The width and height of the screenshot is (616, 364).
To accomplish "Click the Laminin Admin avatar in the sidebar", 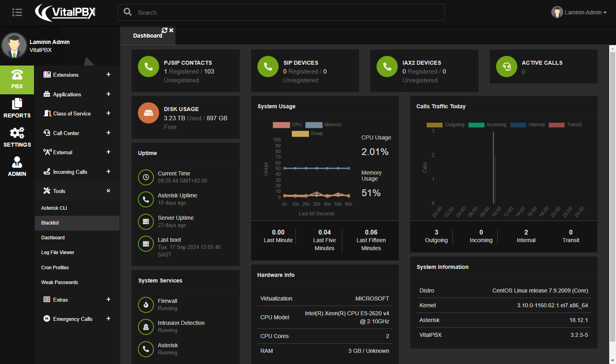I will tap(14, 46).
